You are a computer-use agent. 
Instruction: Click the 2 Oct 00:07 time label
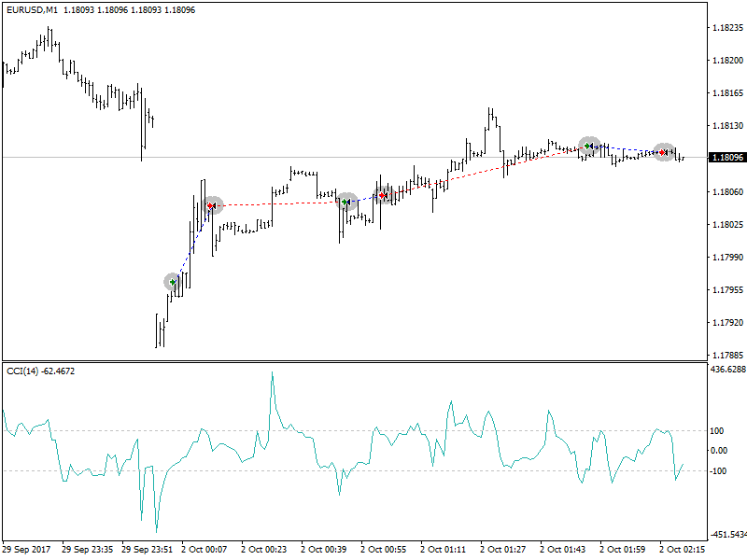204,550
